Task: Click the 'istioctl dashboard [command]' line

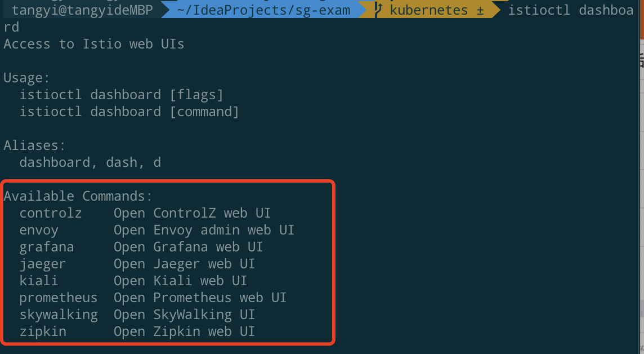Action: [x=129, y=112]
